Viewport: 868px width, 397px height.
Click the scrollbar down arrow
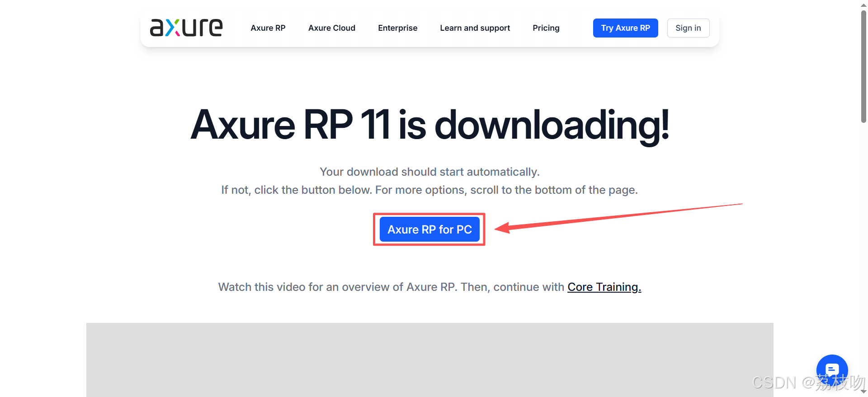coord(863,392)
